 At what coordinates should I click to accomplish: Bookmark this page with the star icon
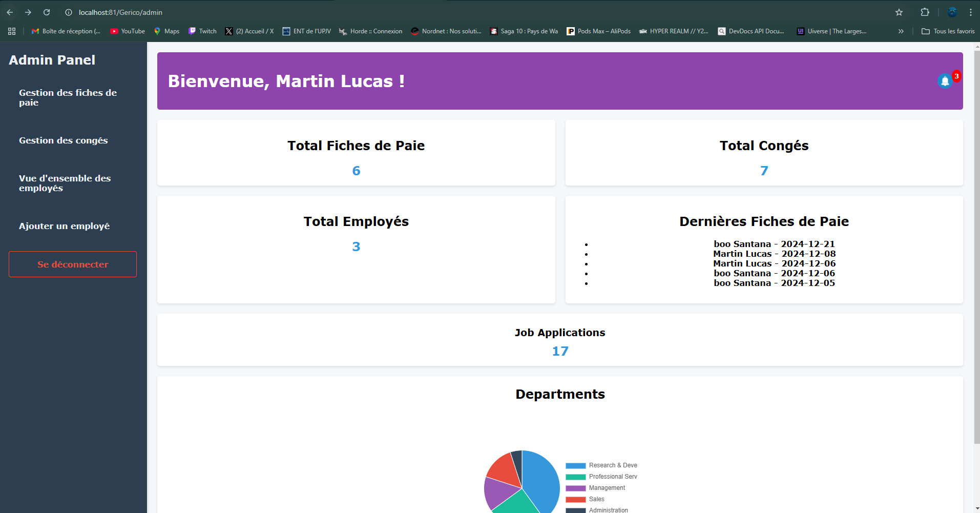[899, 12]
